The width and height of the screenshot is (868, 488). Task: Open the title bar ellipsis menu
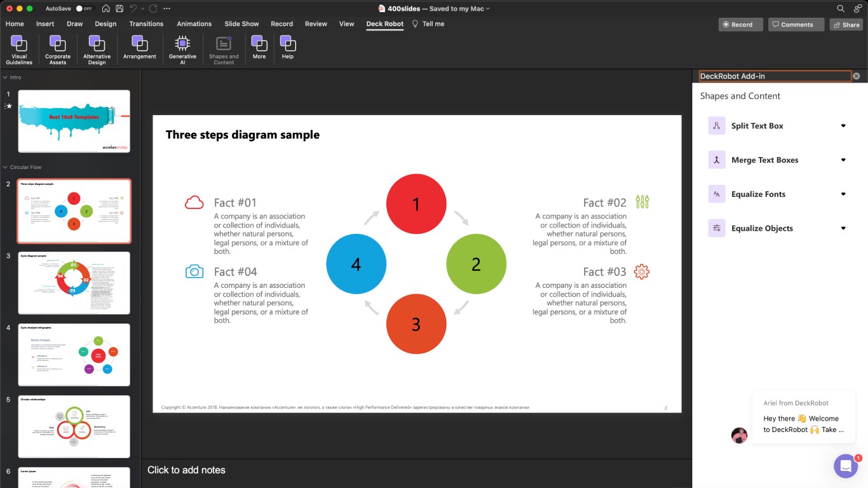coord(166,8)
